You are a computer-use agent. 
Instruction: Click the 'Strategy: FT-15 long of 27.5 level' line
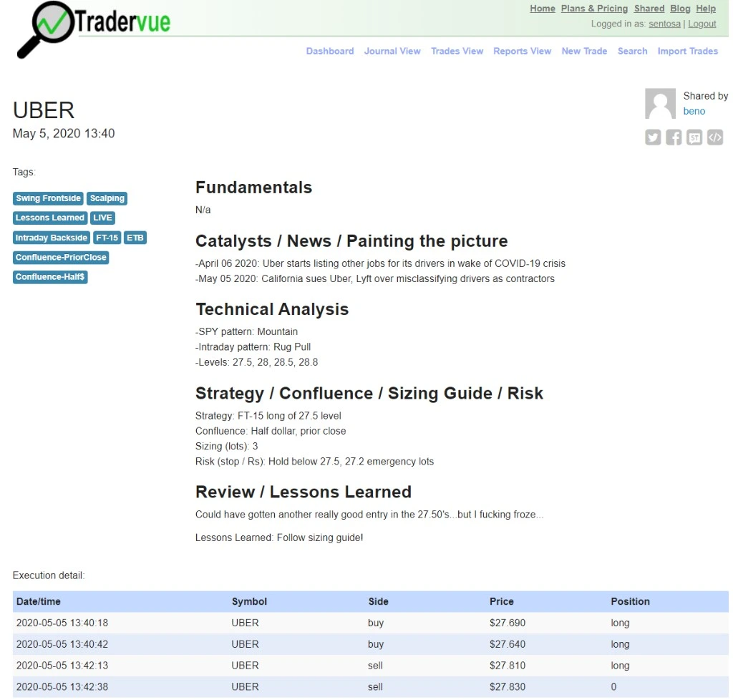point(268,416)
